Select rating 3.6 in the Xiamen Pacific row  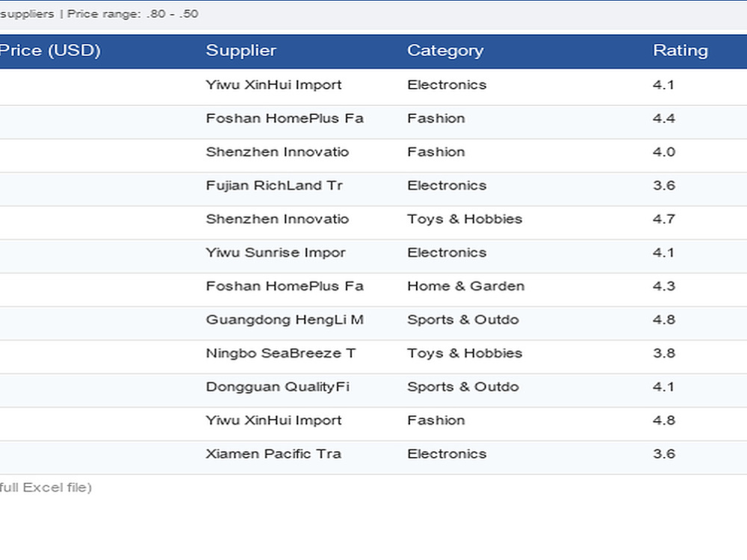[664, 454]
